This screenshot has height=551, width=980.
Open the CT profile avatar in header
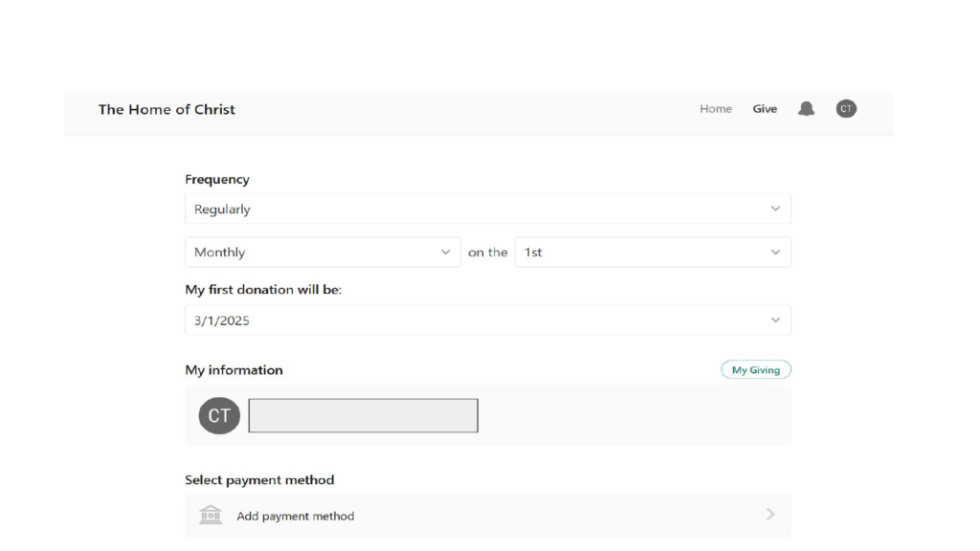846,109
